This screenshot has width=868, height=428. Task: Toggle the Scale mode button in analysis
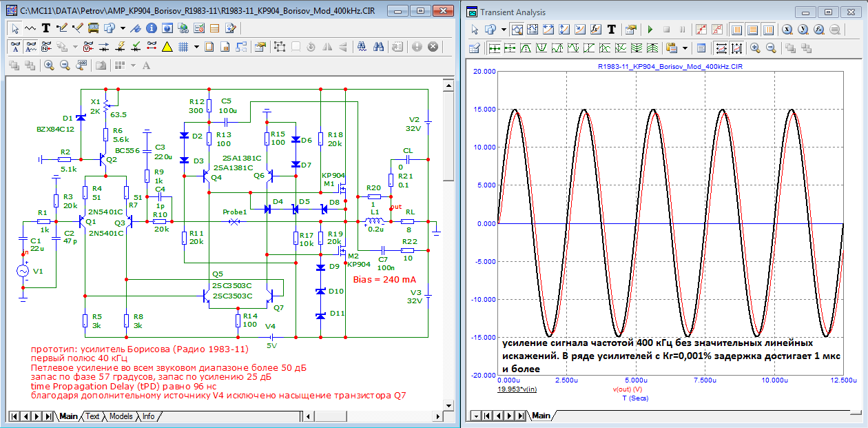(517, 30)
